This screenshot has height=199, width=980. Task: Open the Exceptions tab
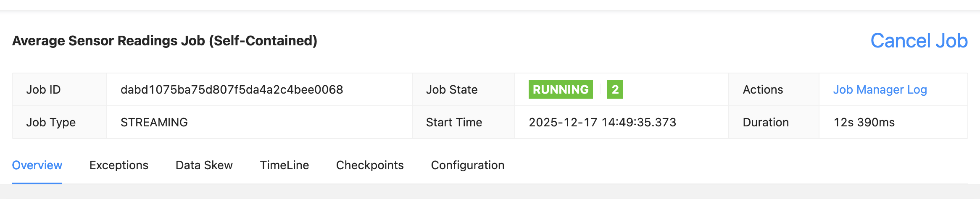pos(119,165)
